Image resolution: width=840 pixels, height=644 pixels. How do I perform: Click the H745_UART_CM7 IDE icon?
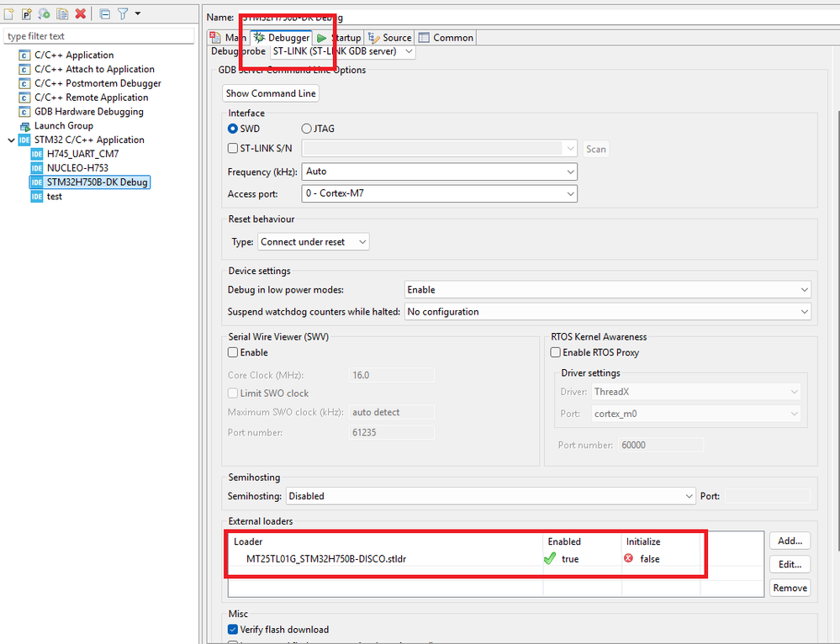pos(36,154)
